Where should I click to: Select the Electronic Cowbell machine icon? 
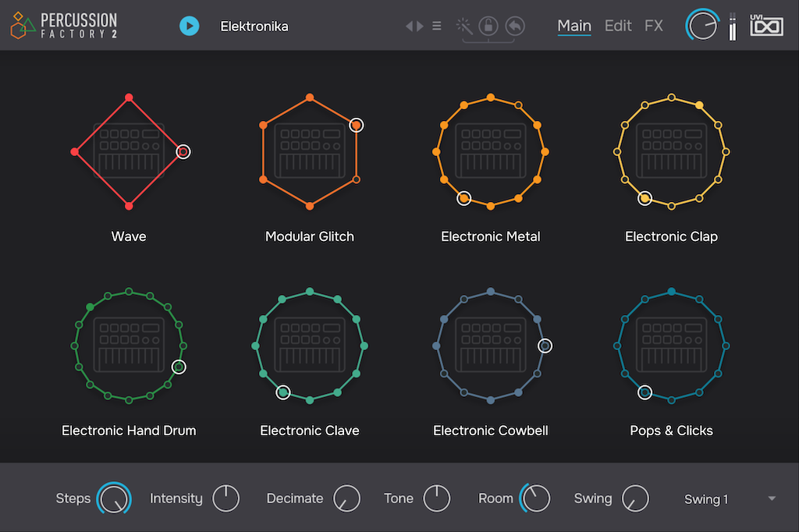coord(490,346)
